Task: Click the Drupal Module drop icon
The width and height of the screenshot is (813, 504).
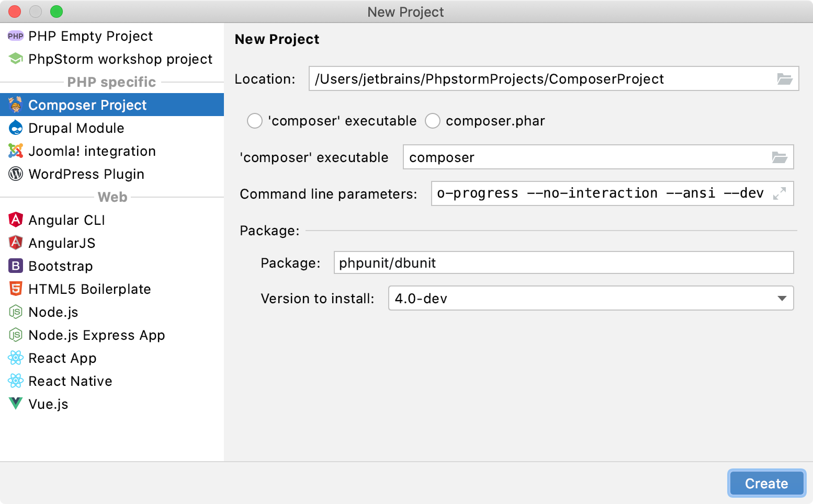Action: [x=16, y=128]
